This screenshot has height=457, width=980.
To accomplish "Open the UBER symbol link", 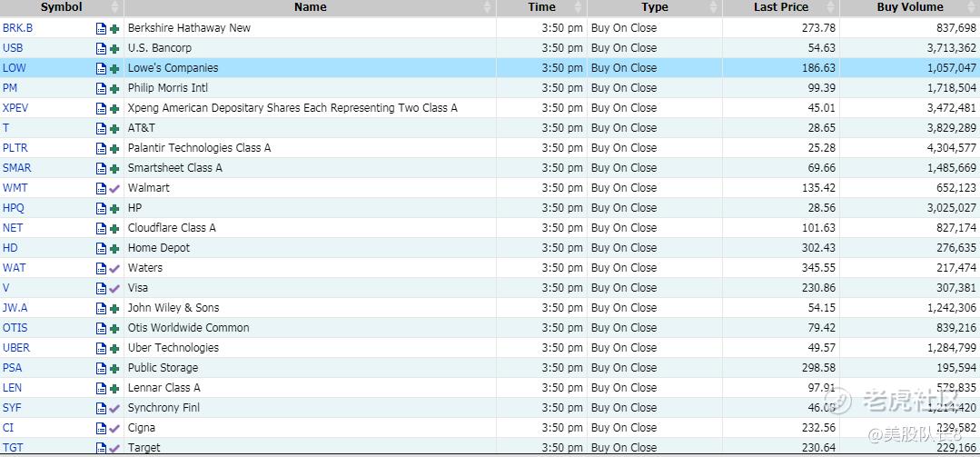I will click(x=16, y=348).
